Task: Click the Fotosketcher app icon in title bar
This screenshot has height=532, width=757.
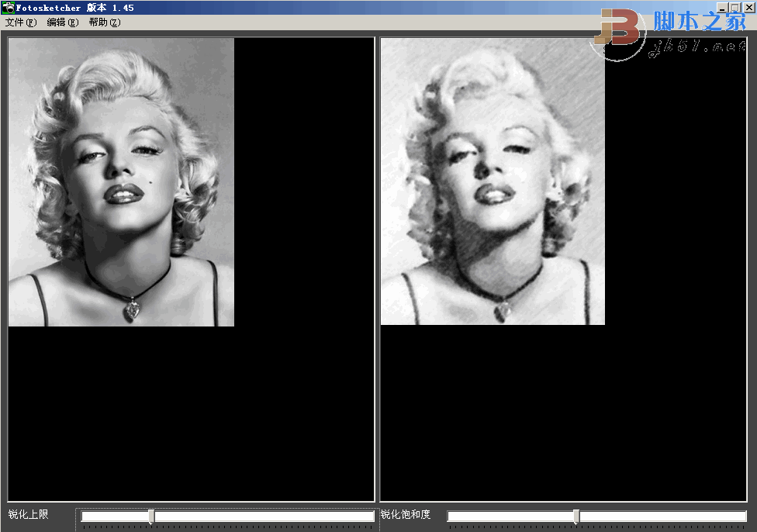Action: coord(8,8)
